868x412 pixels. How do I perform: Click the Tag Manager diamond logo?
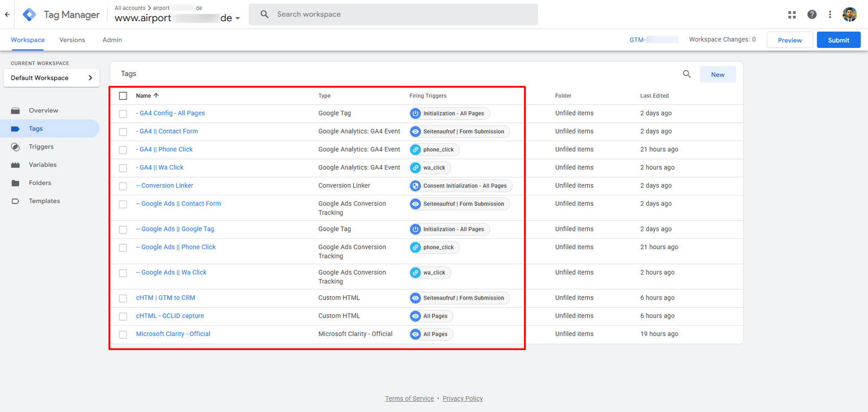point(29,15)
